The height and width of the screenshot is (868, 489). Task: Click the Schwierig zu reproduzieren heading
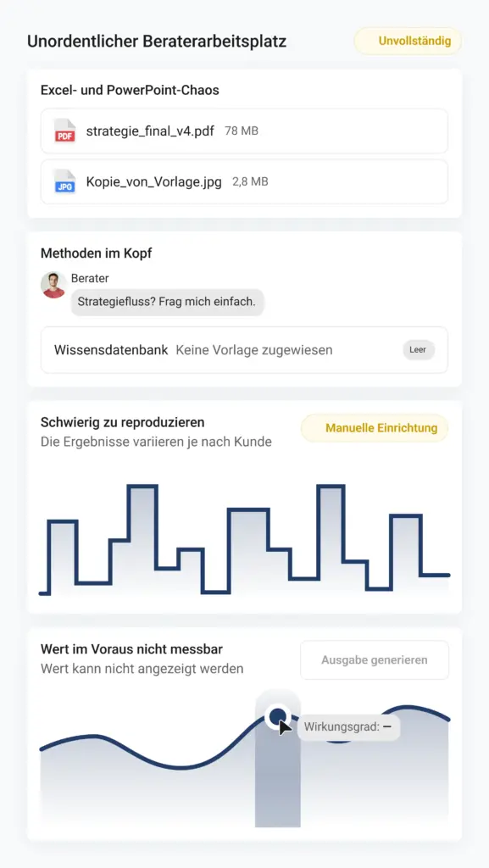[123, 422]
